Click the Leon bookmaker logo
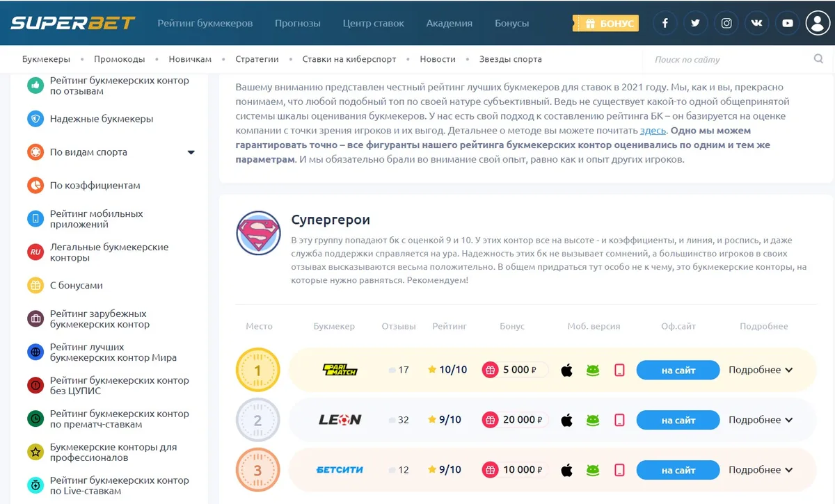835x504 pixels. click(340, 420)
